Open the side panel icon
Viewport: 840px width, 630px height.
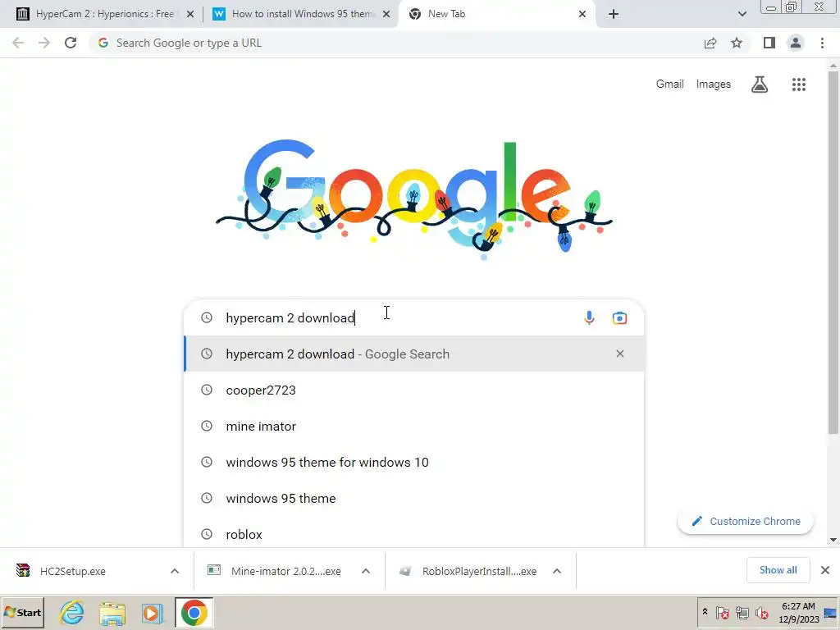pos(769,43)
